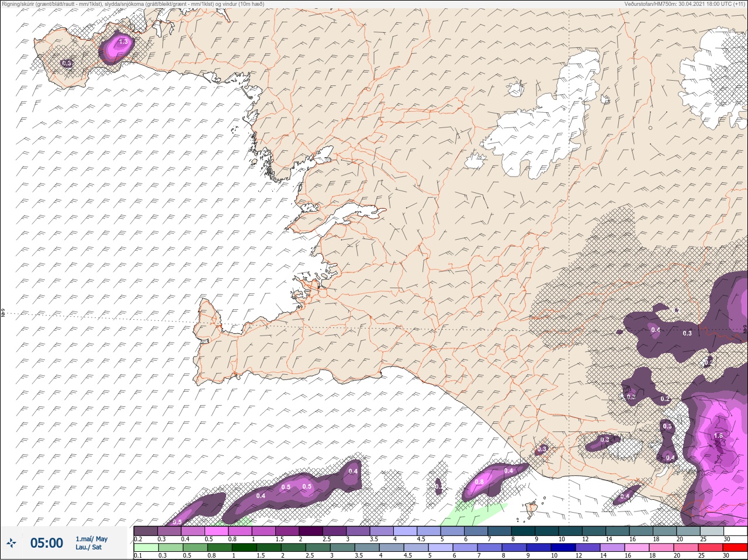Pick the light pink 16 swatch in the lower legend

(x=636, y=548)
